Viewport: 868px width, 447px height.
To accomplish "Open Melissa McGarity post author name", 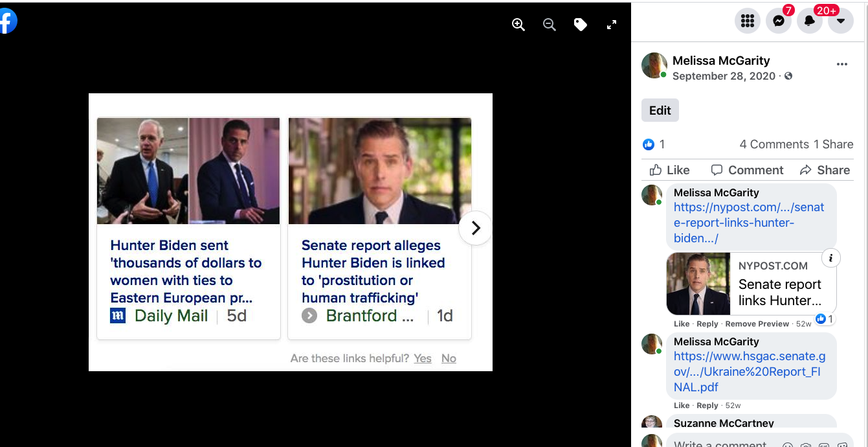I will (721, 60).
